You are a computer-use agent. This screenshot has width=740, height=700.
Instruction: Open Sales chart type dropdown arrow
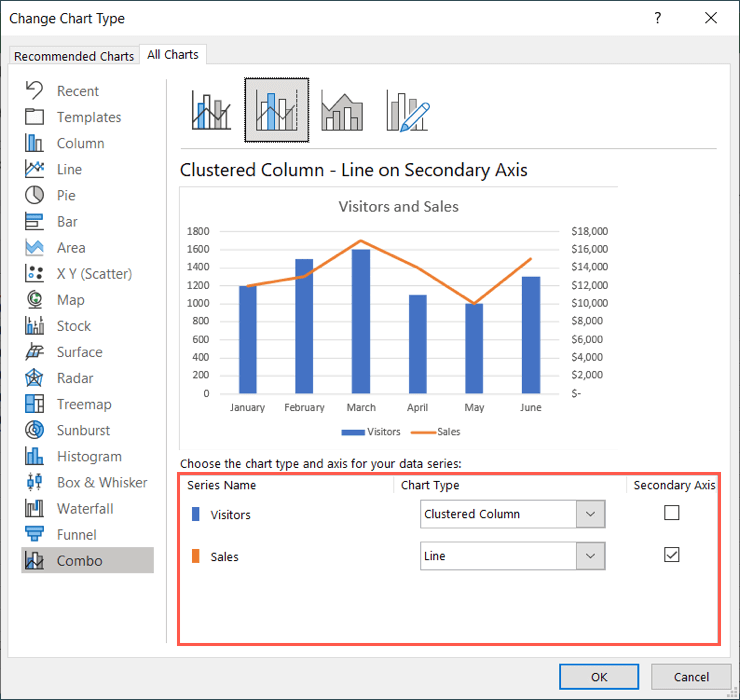click(590, 556)
